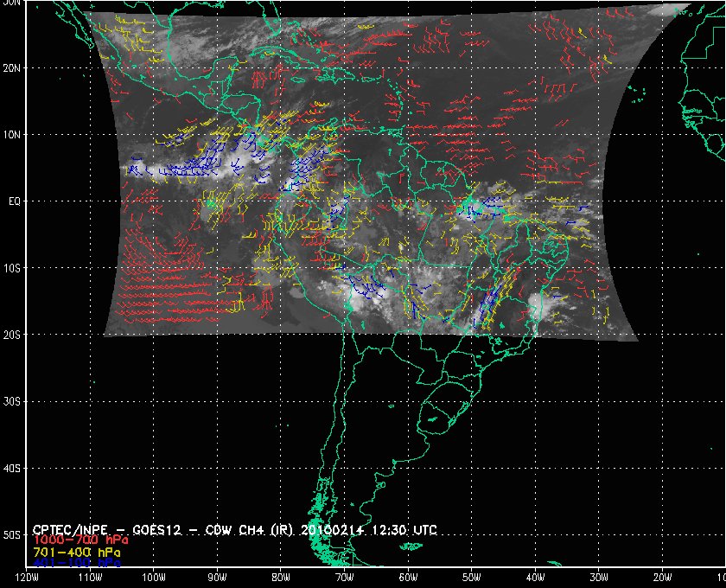Click the 70W longitude label
This screenshot has width=726, height=588.
click(345, 577)
